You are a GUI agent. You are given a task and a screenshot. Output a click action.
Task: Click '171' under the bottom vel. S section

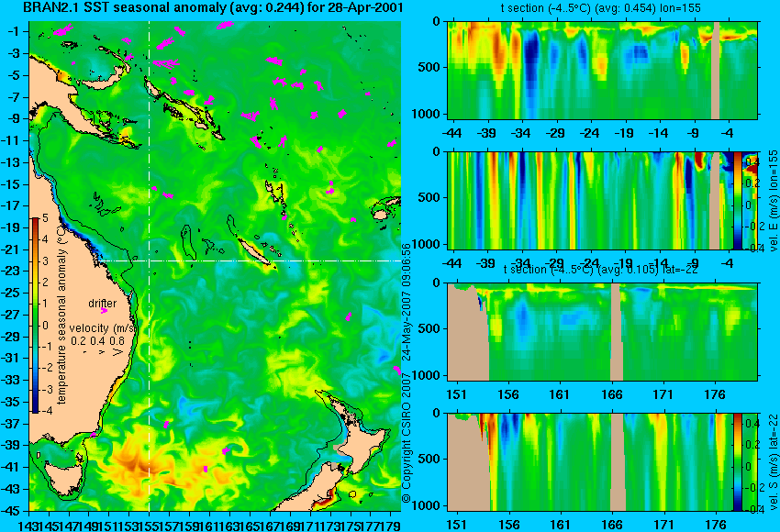pos(663,525)
